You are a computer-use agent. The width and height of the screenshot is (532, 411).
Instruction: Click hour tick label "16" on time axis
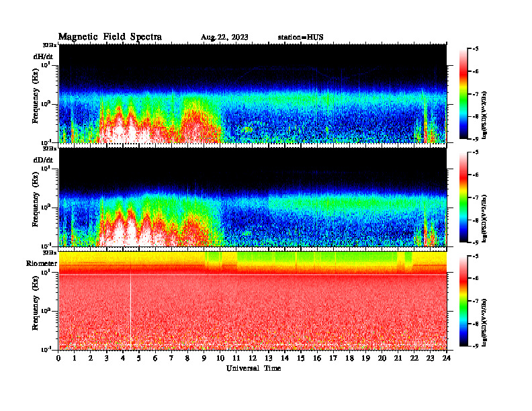tap(317, 359)
